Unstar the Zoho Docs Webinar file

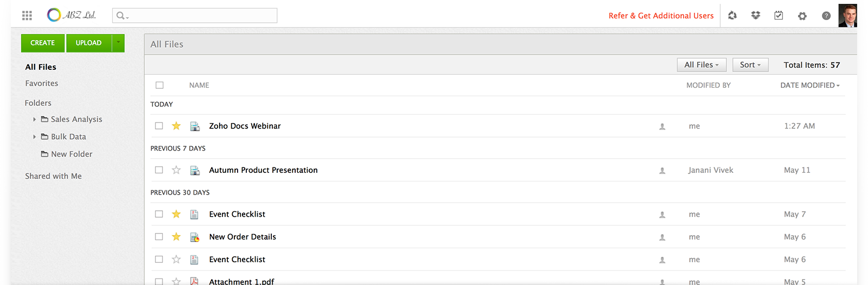[176, 126]
